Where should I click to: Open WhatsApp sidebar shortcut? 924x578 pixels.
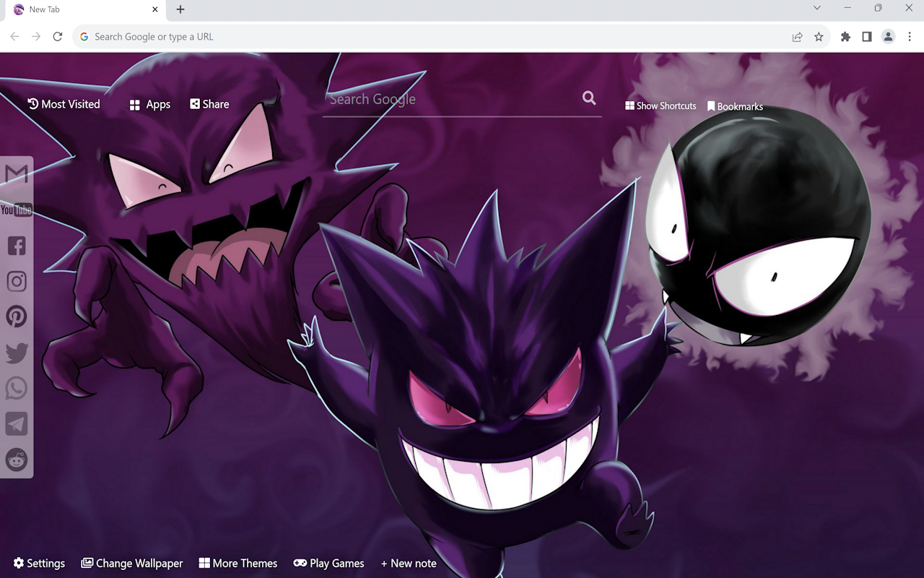click(17, 388)
